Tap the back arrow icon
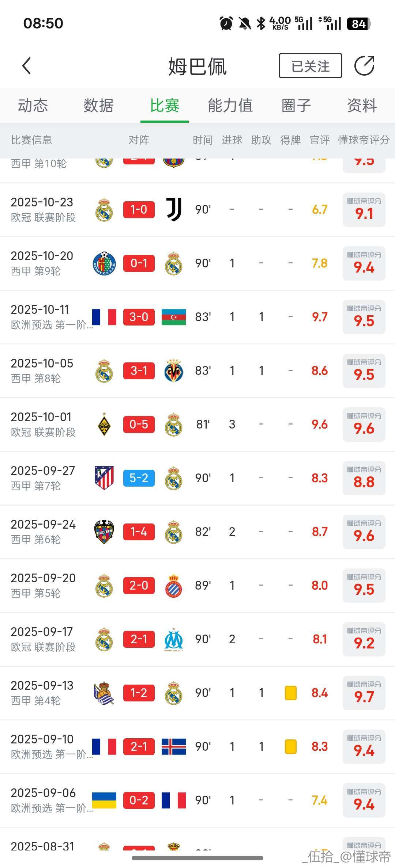The image size is (395, 868). click(26, 66)
